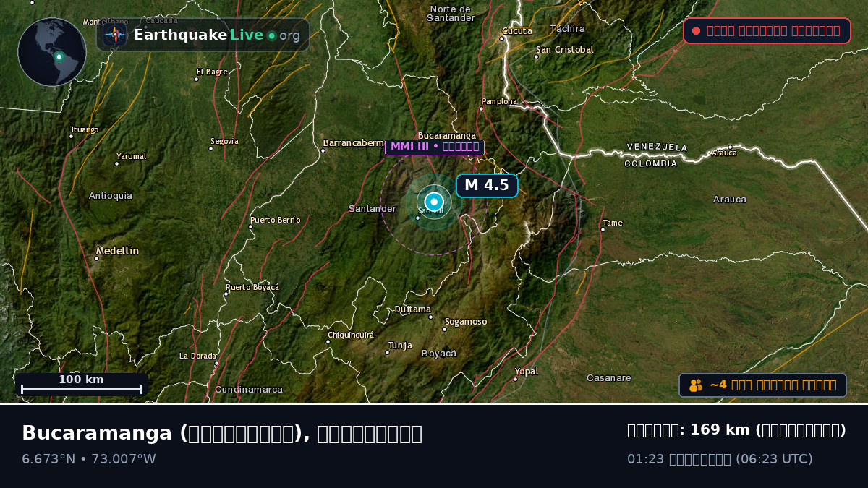Click the EarthquakeLive compass logo icon
This screenshot has height=488, width=868.
click(x=115, y=35)
